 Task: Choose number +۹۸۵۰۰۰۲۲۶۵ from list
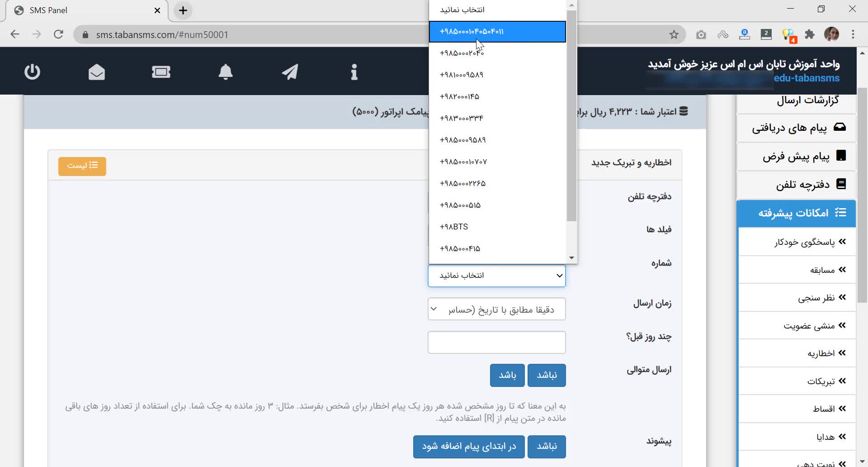(497, 183)
